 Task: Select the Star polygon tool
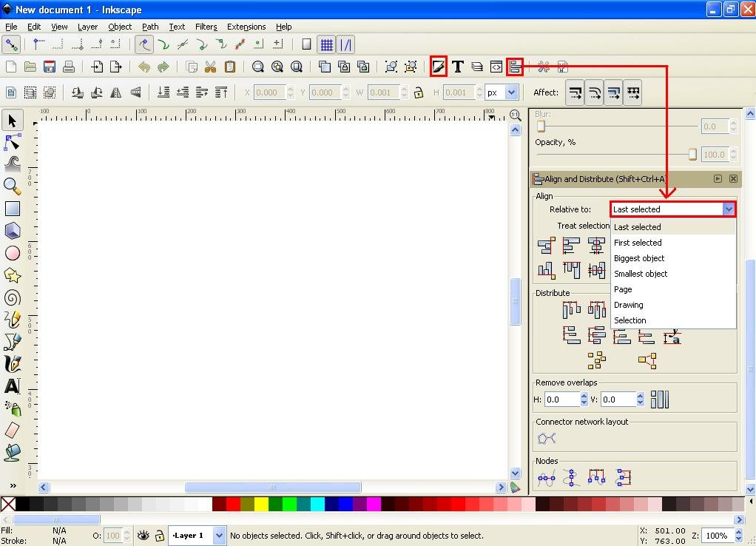12,275
